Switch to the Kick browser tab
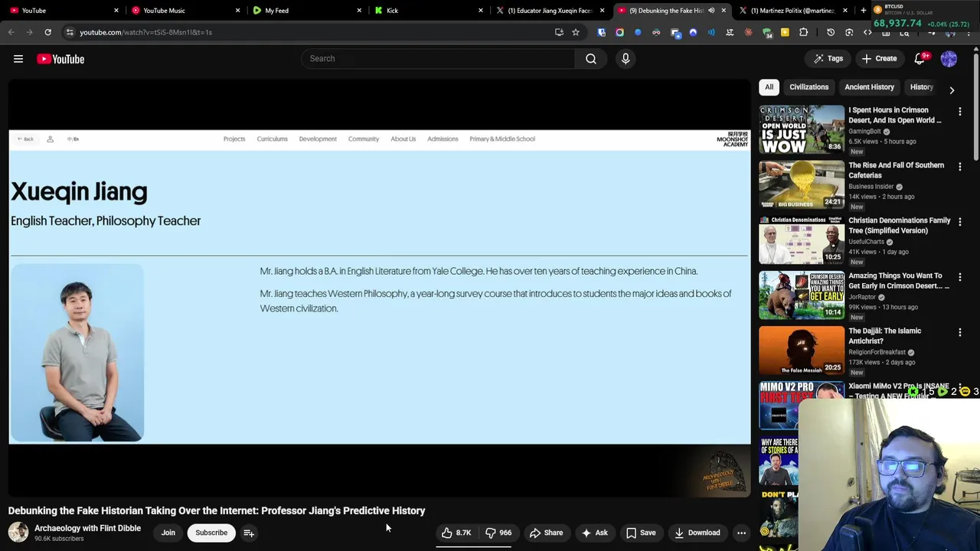980x551 pixels. pyautogui.click(x=429, y=11)
